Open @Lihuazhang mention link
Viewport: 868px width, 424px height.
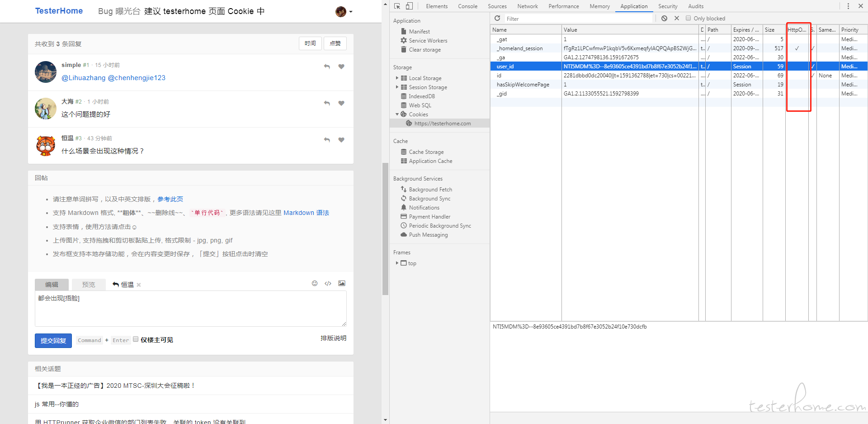point(83,78)
